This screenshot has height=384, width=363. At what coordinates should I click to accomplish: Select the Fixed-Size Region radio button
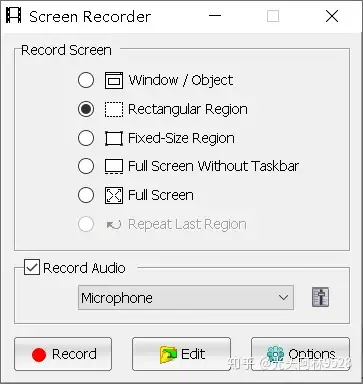pos(86,138)
